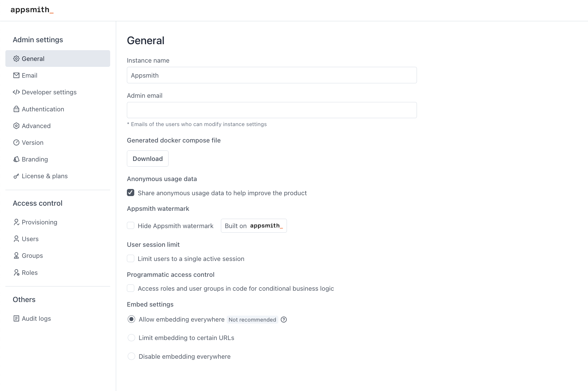Choose Disable embedding everywhere option
This screenshot has height=391, width=588.
coord(131,356)
